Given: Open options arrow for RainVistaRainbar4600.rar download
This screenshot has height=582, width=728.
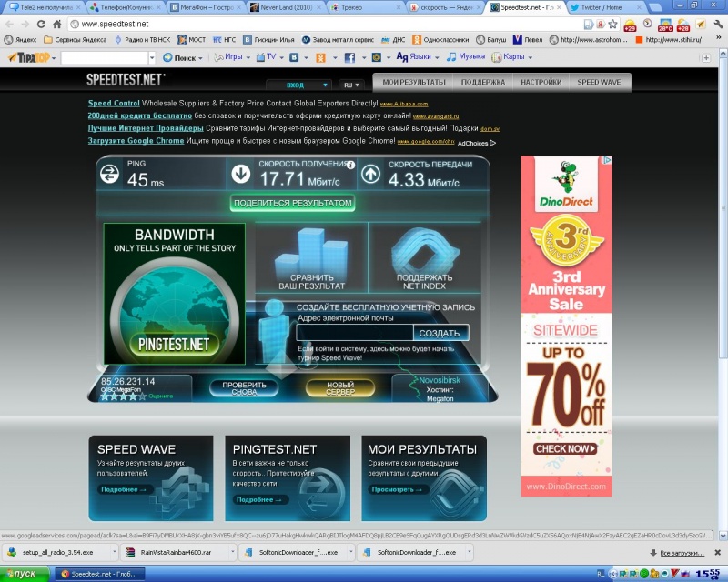Looking at the screenshot, I should click(x=232, y=552).
